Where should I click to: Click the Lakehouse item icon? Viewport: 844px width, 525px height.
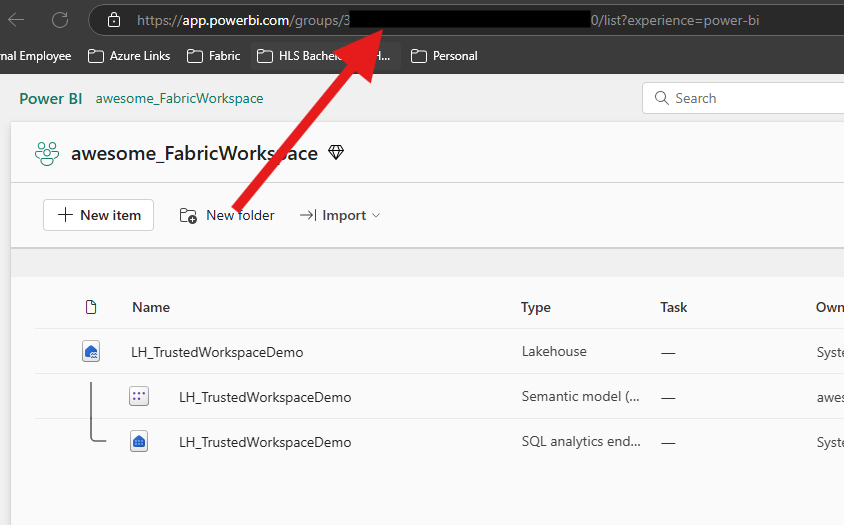point(91,352)
